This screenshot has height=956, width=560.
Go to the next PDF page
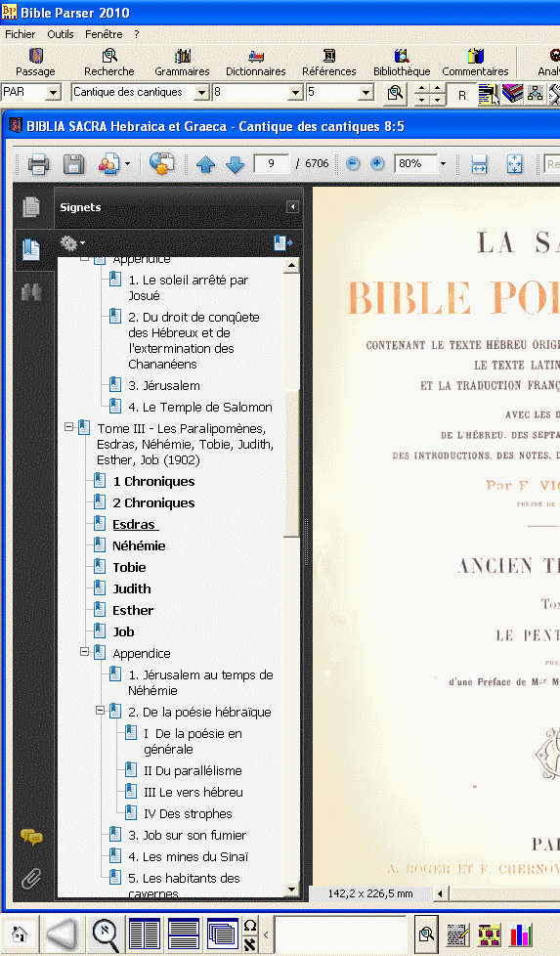point(236,164)
